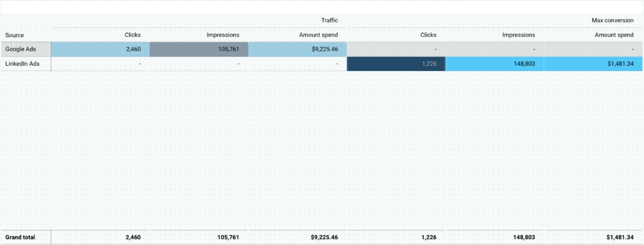This screenshot has height=245, width=644.
Task: Click the Source column header
Action: pos(13,35)
